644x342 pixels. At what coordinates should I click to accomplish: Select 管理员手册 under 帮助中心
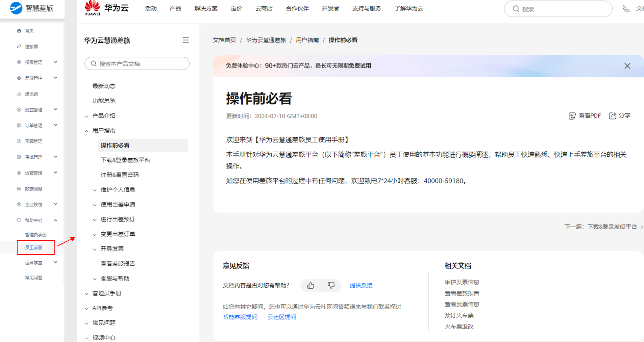[x=36, y=235]
